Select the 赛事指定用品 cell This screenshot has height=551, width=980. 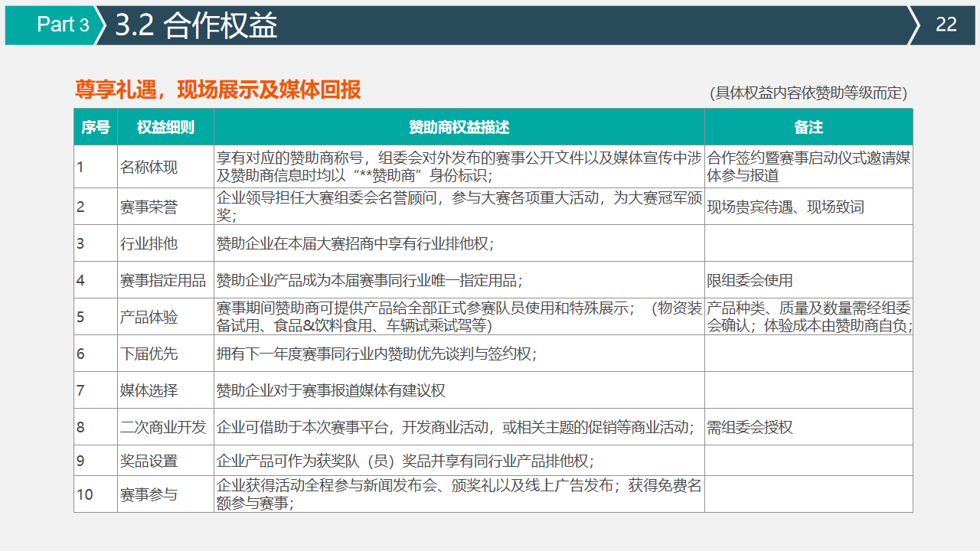[x=163, y=280]
